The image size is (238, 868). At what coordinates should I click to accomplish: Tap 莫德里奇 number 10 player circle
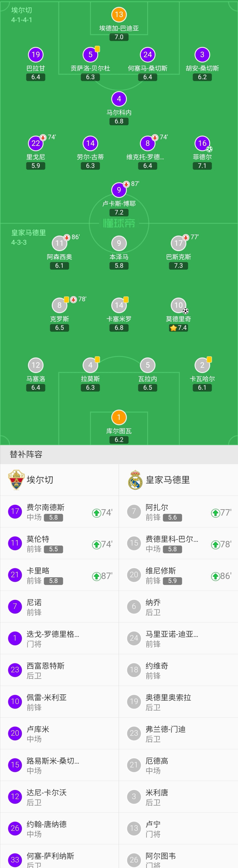(178, 305)
